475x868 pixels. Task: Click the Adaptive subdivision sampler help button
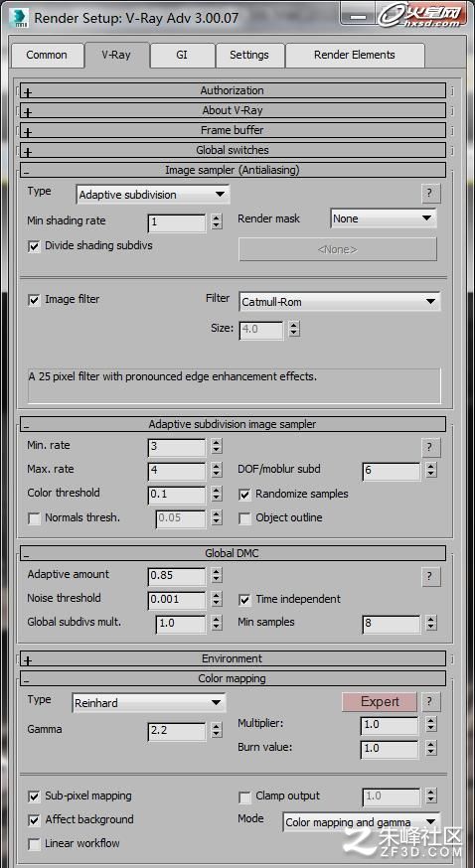click(429, 447)
